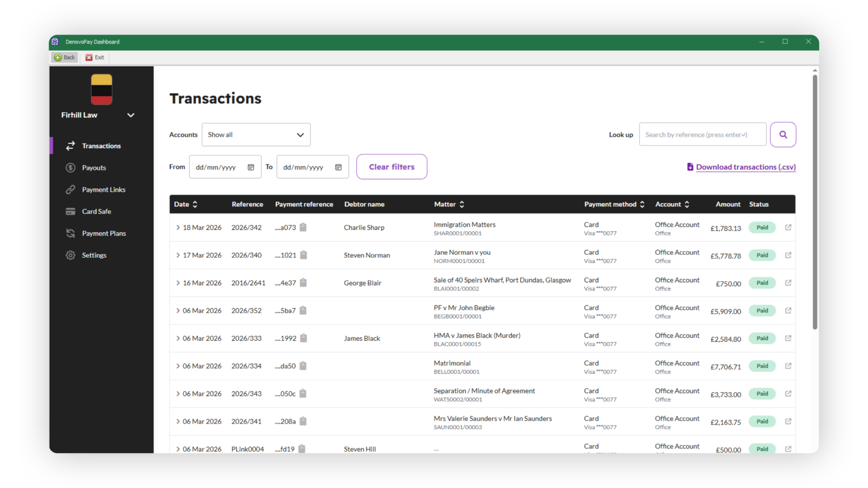This screenshot has width=868, height=488.
Task: Open the Accounts Show all dropdown
Action: 256,135
